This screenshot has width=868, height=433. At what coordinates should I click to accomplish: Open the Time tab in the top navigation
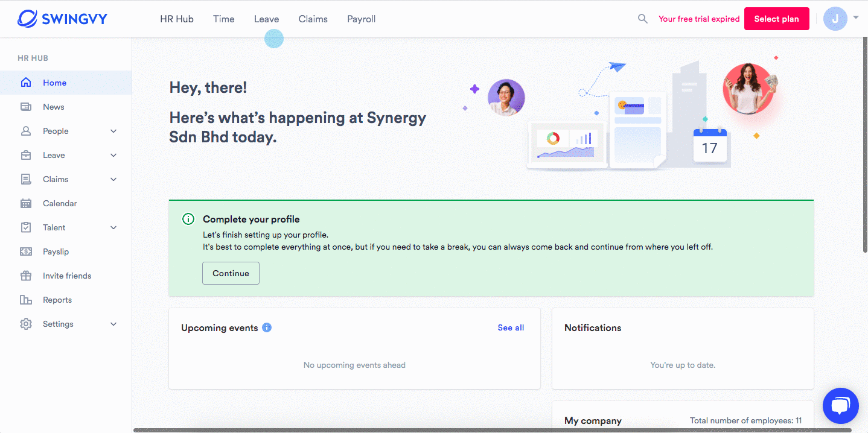(223, 19)
